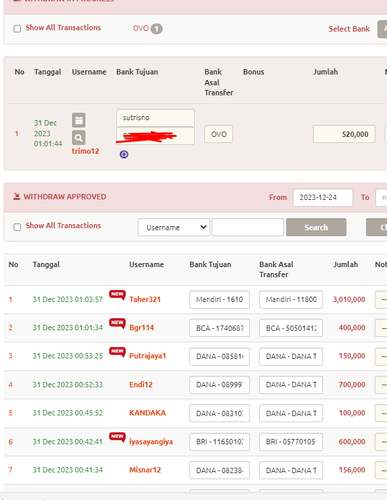
Task: Click Bank Tujuan field DANA - 08238
Action: pos(219,470)
